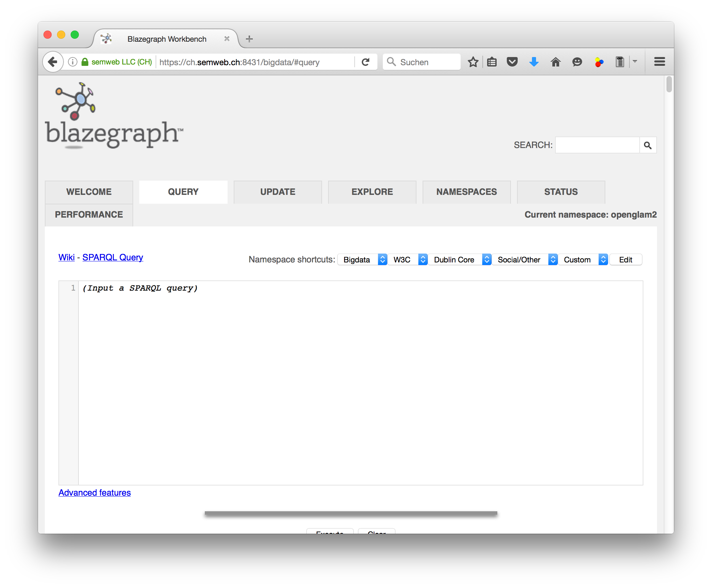Viewport: 712px width, 588px height.
Task: Expand the W3C namespace shortcuts dropdown
Action: click(x=407, y=260)
